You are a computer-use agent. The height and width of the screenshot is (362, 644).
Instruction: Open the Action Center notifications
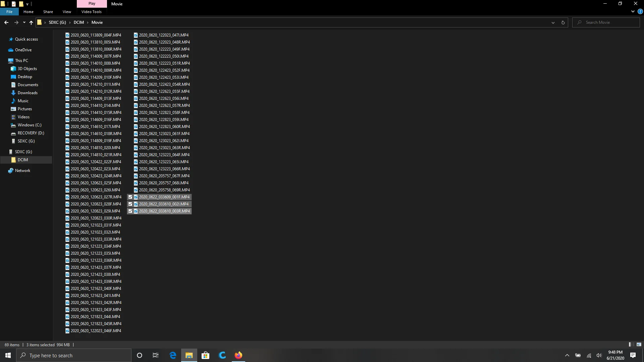633,355
